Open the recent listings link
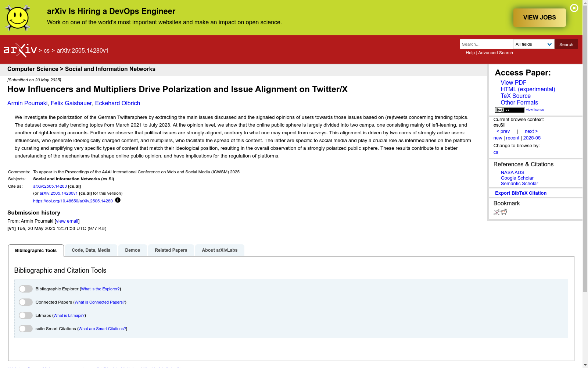Image resolution: width=588 pixels, height=368 pixels. 513,138
